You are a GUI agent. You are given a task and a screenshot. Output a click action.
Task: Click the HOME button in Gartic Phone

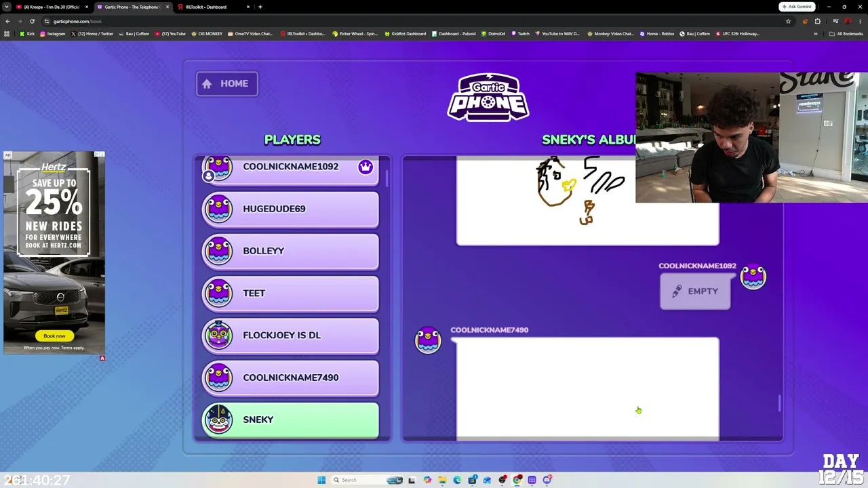coord(227,83)
